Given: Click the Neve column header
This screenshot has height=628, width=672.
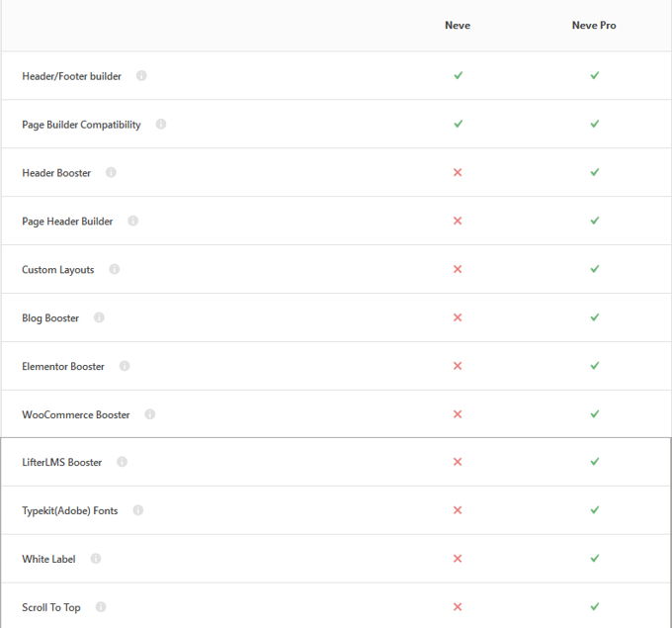Looking at the screenshot, I should point(458,26).
